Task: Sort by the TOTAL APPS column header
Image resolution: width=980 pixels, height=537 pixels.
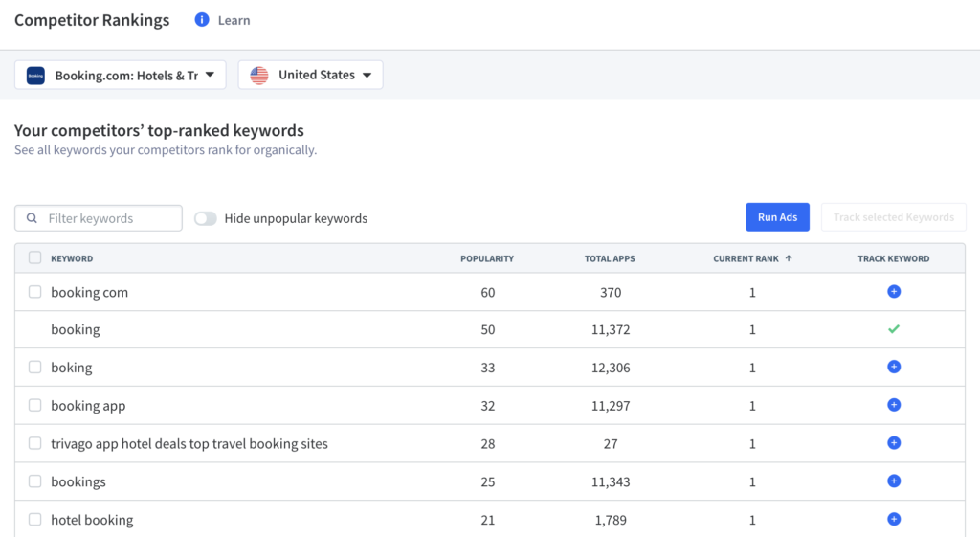Action: tap(610, 258)
